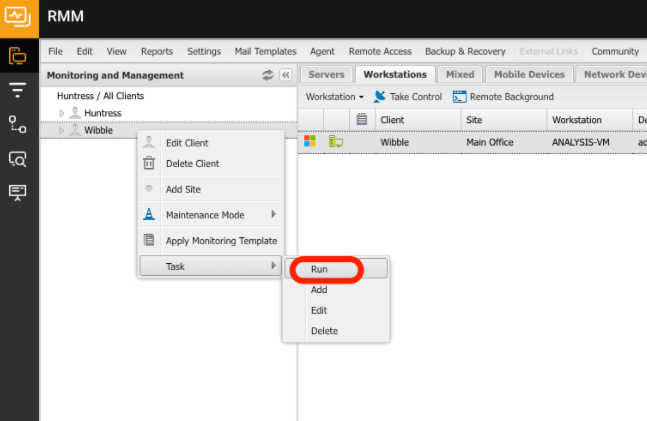Viewport: 647px width, 421px height.
Task: Click the RMM logo icon
Action: coord(18,17)
